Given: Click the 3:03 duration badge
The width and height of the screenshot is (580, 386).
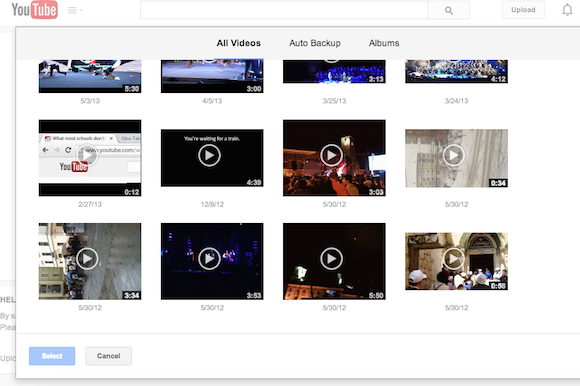Looking at the screenshot, I should coord(376,192).
